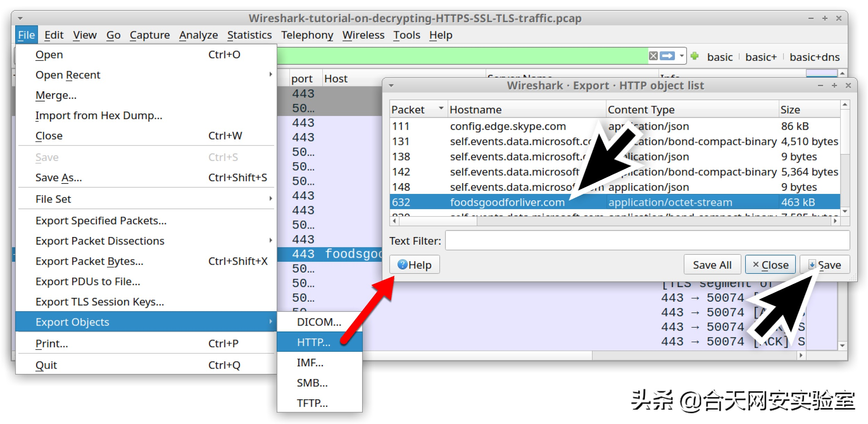Screen dimensions: 868x424
Task: Clear the display filter with the X icon
Action: click(x=653, y=56)
